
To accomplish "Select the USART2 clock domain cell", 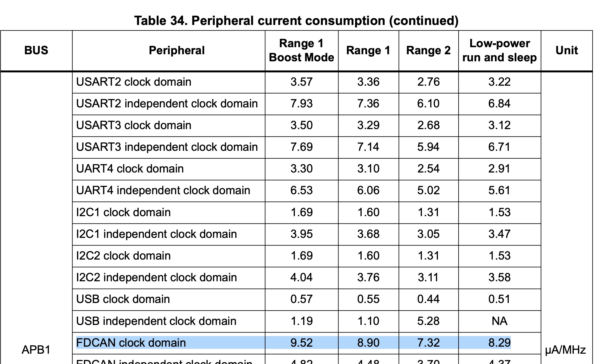I will coord(134,82).
